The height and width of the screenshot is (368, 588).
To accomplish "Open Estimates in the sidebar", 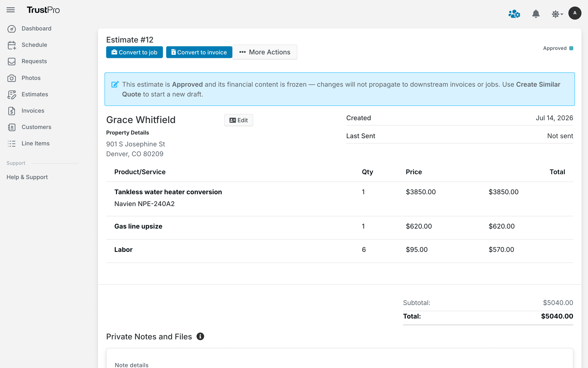I will coord(35,94).
